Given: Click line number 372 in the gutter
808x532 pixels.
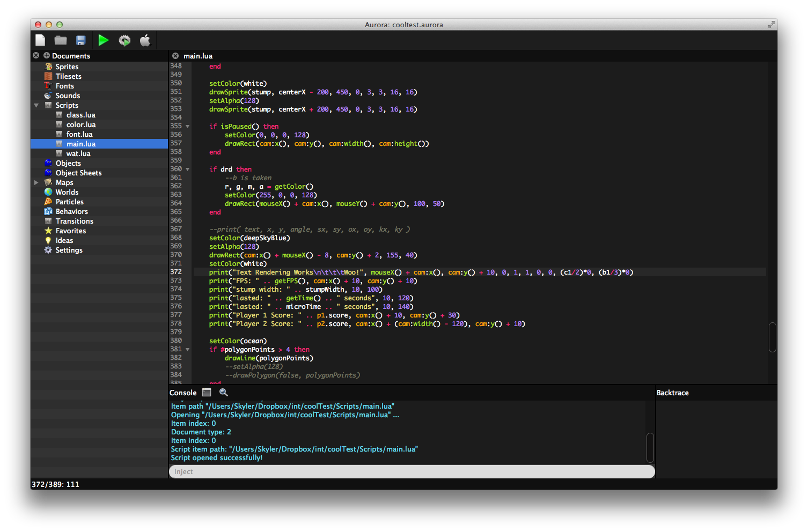Looking at the screenshot, I should click(176, 272).
